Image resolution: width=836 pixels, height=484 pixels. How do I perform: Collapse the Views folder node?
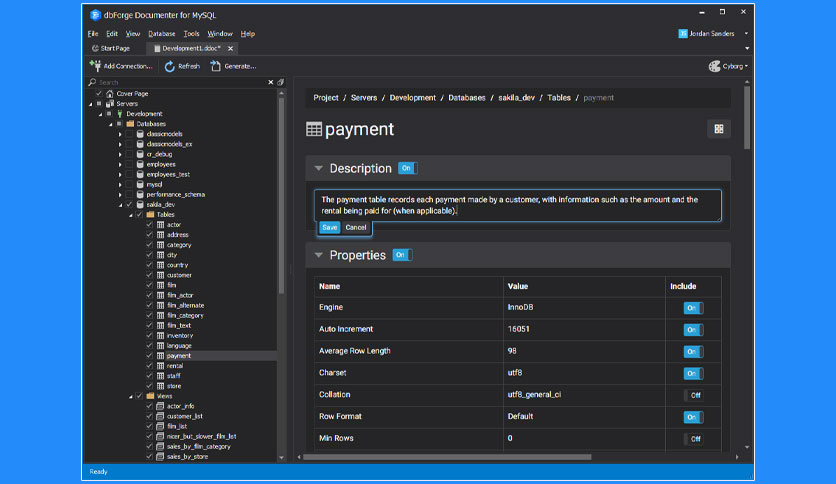[x=131, y=397]
